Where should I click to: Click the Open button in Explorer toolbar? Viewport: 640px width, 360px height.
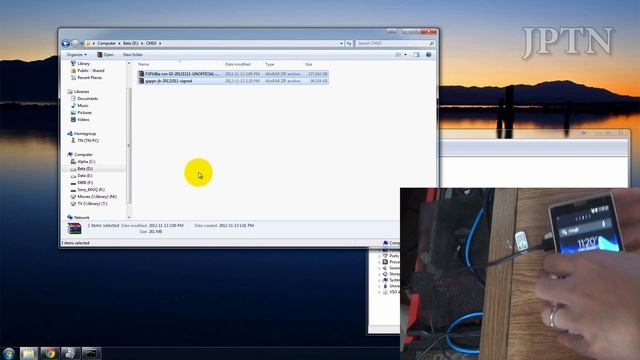point(105,55)
